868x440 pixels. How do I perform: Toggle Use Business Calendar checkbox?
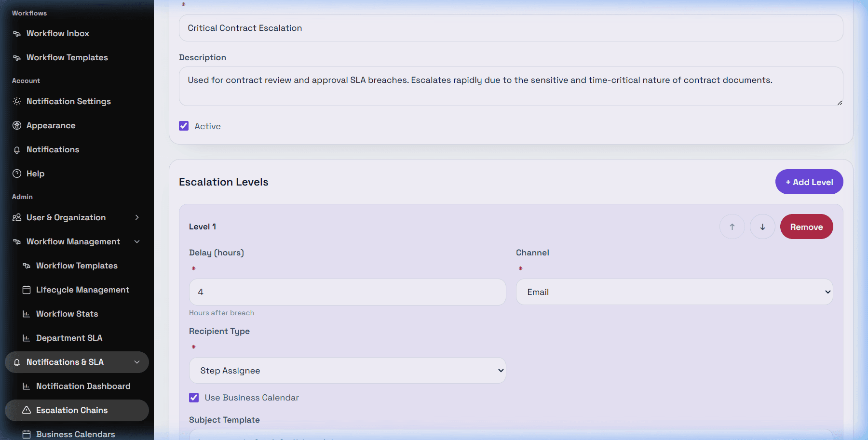coord(194,398)
